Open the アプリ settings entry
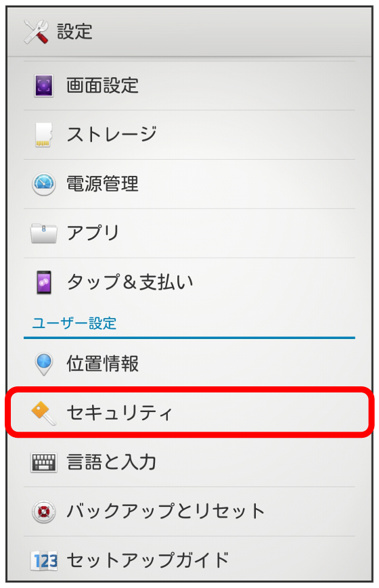This screenshot has height=588, width=379. click(x=189, y=233)
